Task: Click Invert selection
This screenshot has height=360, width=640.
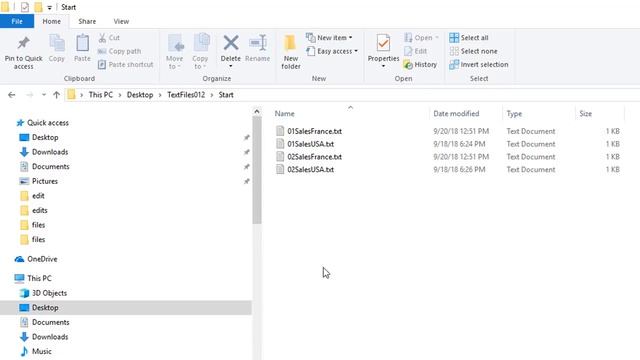Action: tap(479, 64)
